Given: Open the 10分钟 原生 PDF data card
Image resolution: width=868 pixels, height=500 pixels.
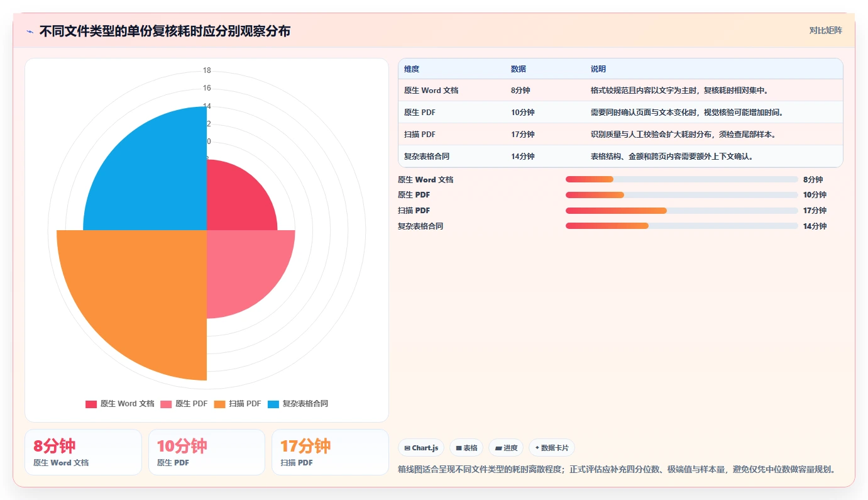Looking at the screenshot, I should tap(207, 452).
